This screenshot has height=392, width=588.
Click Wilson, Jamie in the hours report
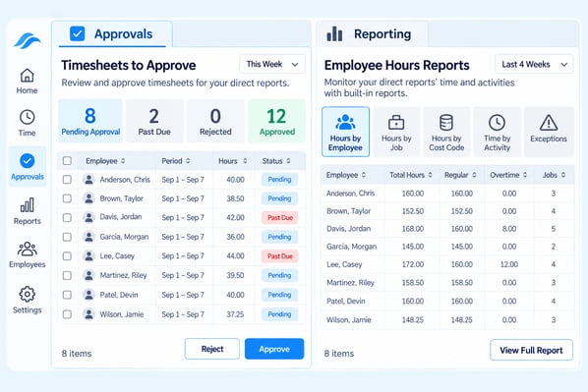tap(349, 319)
